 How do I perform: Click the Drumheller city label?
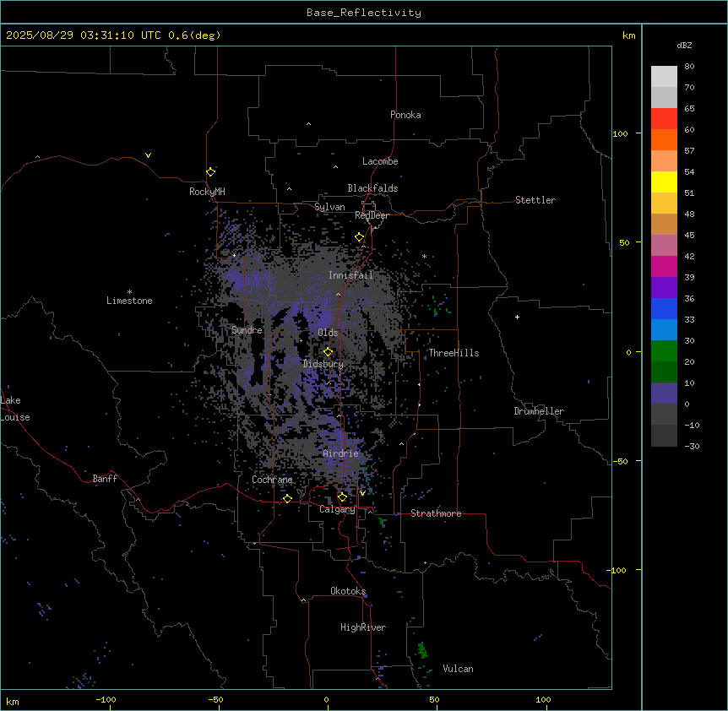pyautogui.click(x=539, y=411)
